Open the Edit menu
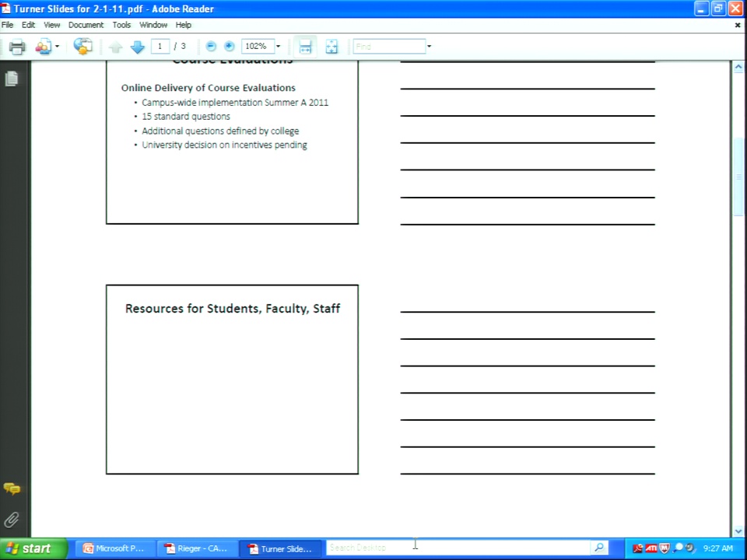Screen dimensions: 747x560 pyautogui.click(x=28, y=25)
